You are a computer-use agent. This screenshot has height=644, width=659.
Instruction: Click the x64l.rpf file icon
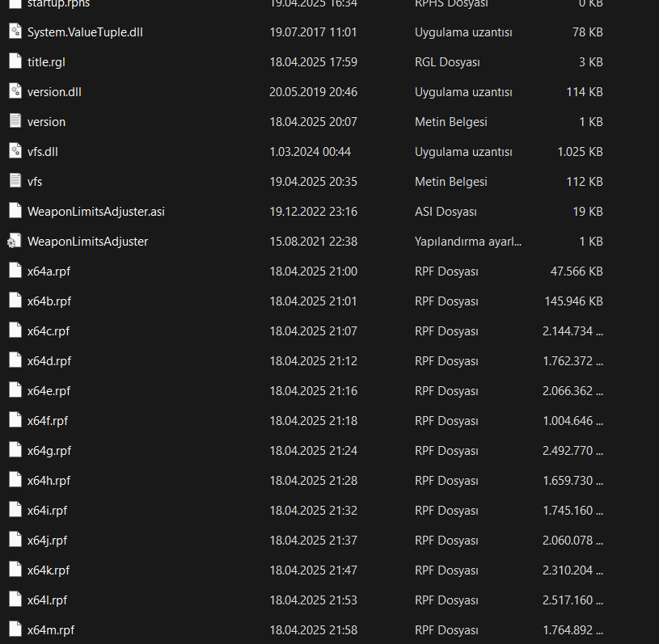click(x=15, y=600)
